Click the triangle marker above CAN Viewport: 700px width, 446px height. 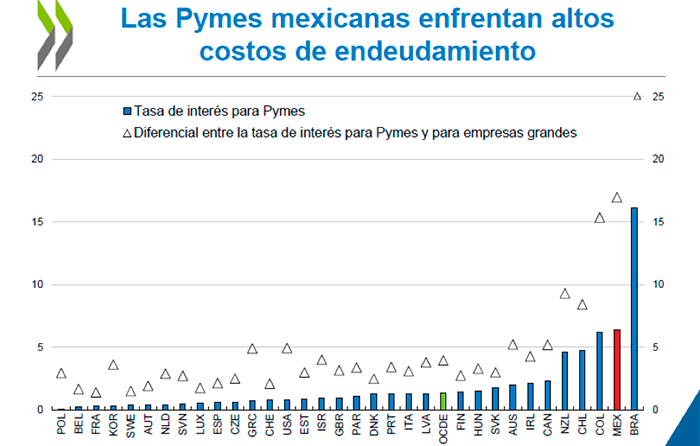click(547, 345)
